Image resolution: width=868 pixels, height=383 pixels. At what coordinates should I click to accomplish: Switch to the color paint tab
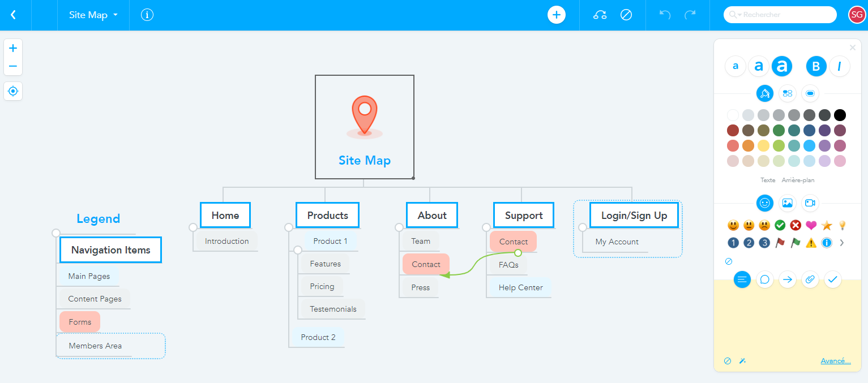click(765, 93)
